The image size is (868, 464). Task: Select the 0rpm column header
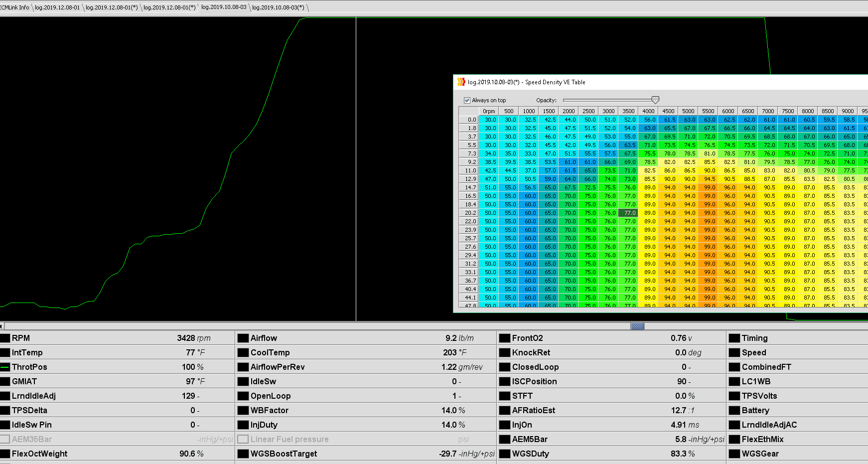click(x=489, y=111)
